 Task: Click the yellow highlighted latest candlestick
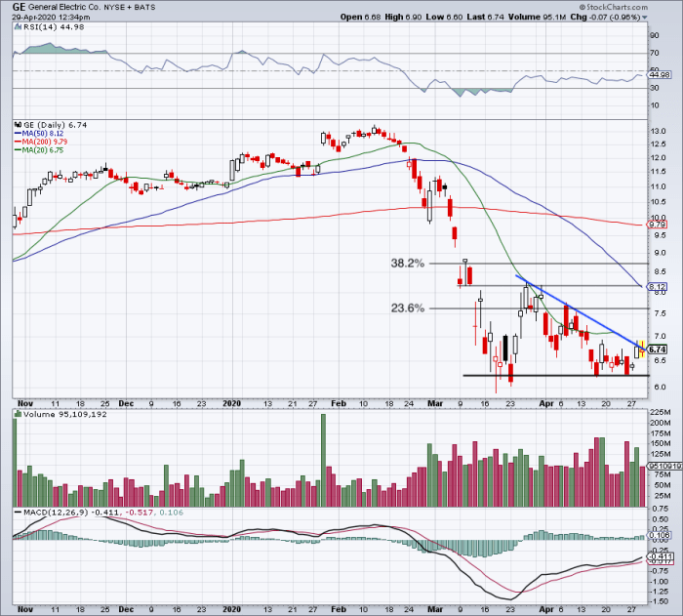click(642, 349)
